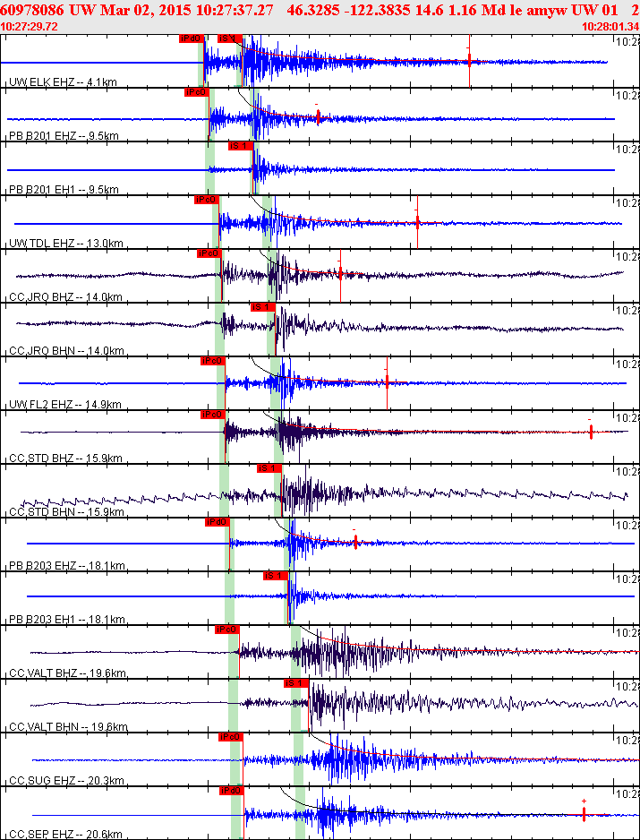Select the CC JRO BHZ 14.0km station label
Viewport: 640px width, 840px height.
(66, 296)
